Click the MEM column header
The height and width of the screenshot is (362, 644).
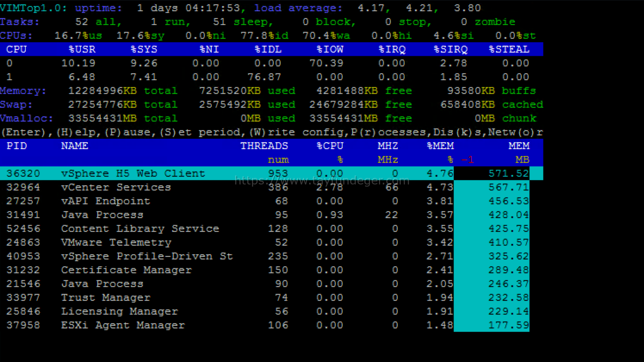pyautogui.click(x=519, y=146)
